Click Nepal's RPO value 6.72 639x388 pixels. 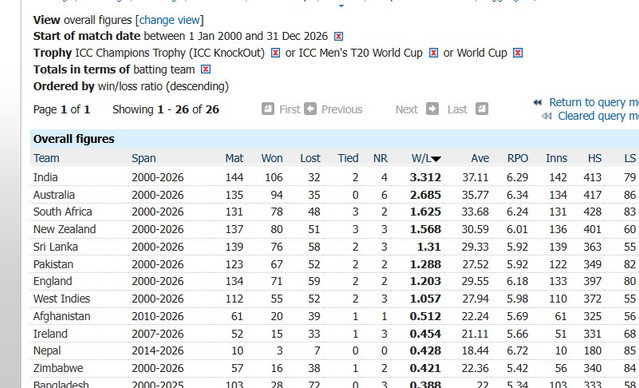coord(517,351)
